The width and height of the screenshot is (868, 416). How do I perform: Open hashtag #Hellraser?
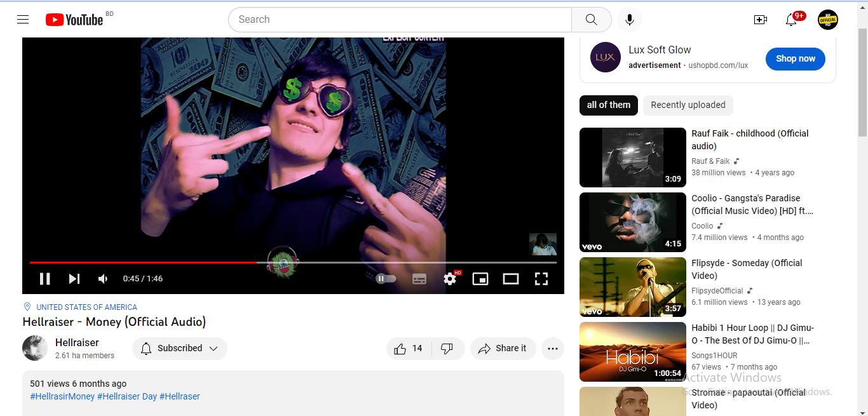pyautogui.click(x=180, y=396)
